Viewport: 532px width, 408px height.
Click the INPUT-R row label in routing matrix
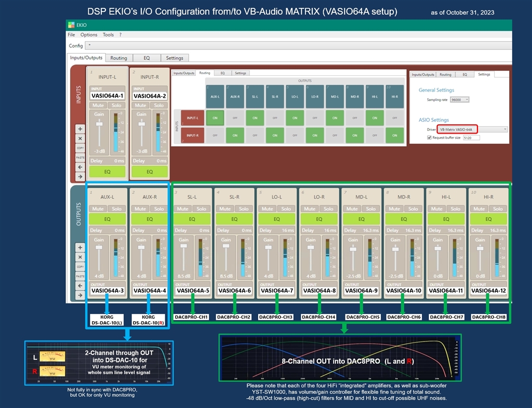(192, 135)
